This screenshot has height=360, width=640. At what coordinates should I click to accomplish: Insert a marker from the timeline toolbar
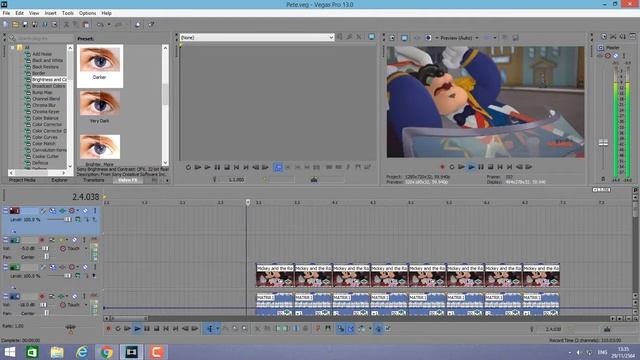(x=318, y=329)
